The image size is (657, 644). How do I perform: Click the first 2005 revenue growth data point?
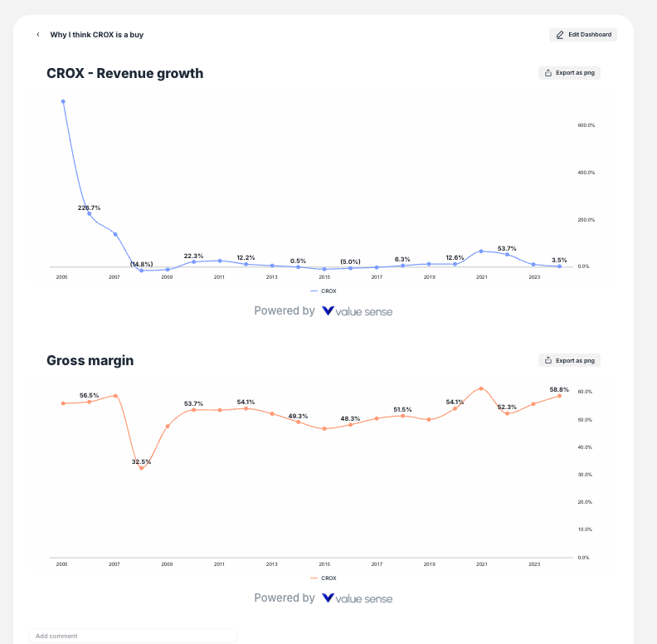[63, 101]
